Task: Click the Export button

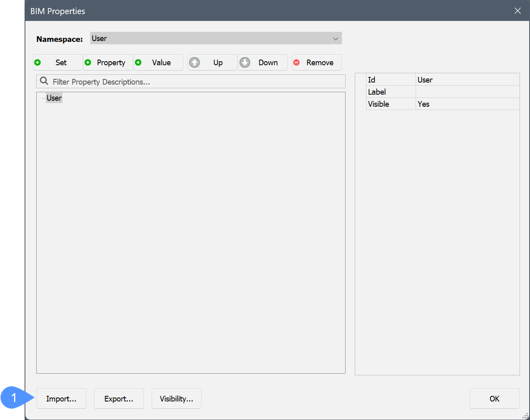Action: click(119, 399)
